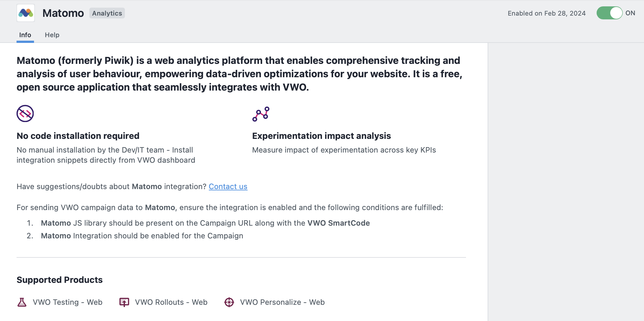Click the Experimentation impact analysis heading

(321, 136)
